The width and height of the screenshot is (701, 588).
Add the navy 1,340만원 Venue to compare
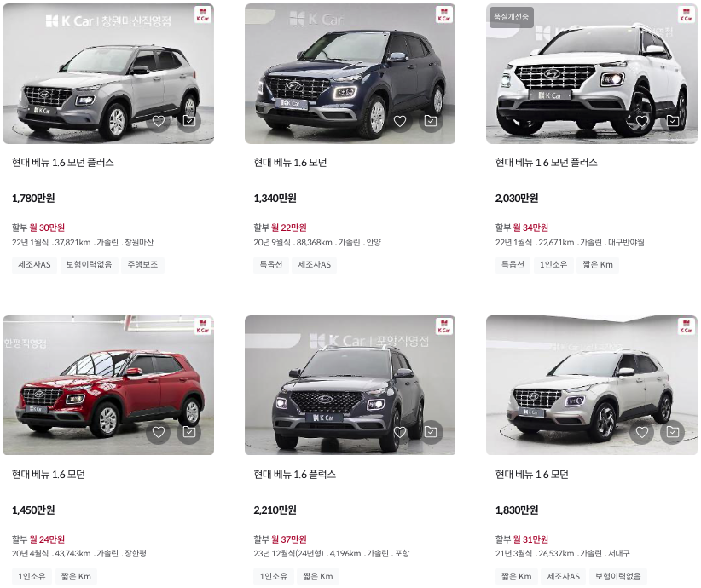point(431,121)
